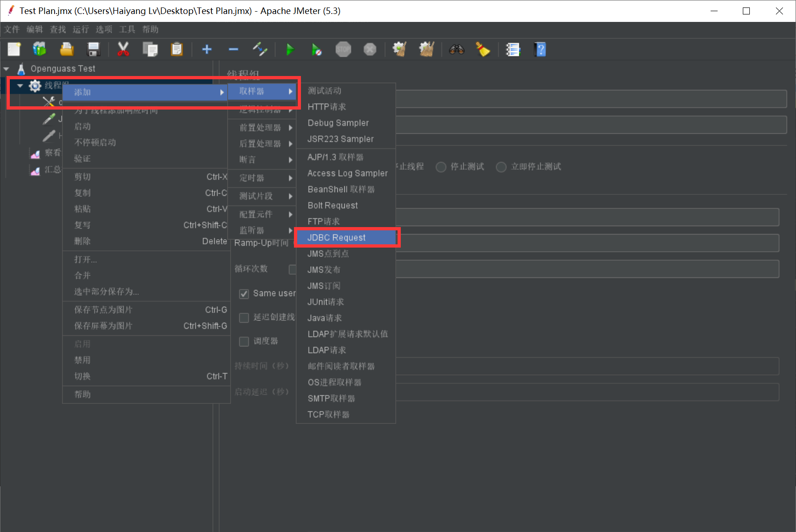The width and height of the screenshot is (796, 532).
Task: Collapse the Openguass Test tree arrow
Action: (x=6, y=69)
